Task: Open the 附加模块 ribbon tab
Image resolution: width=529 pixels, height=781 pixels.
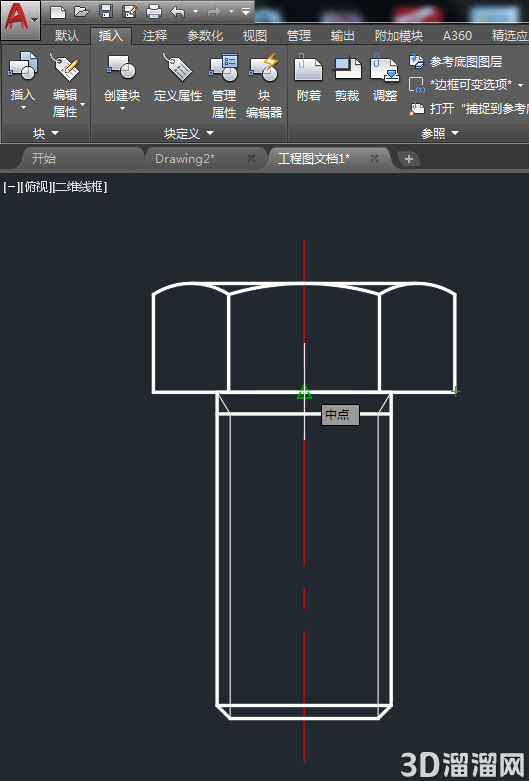Action: pyautogui.click(x=398, y=35)
